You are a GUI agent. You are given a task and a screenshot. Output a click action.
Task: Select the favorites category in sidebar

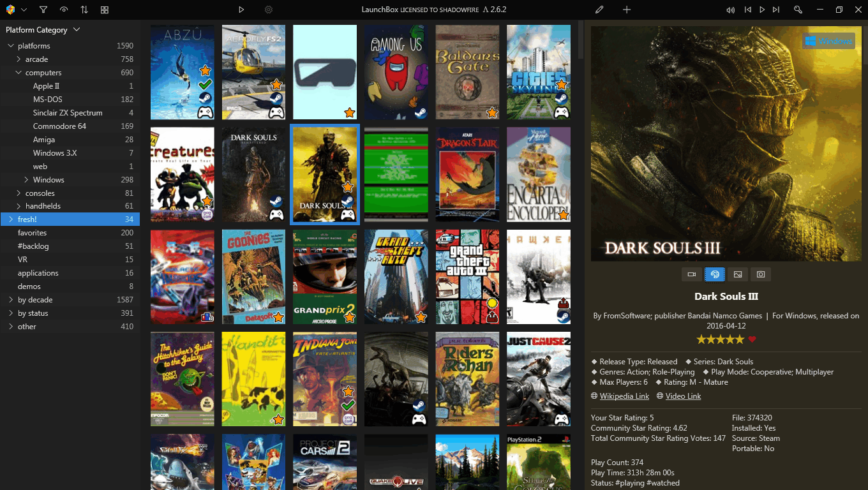(32, 233)
